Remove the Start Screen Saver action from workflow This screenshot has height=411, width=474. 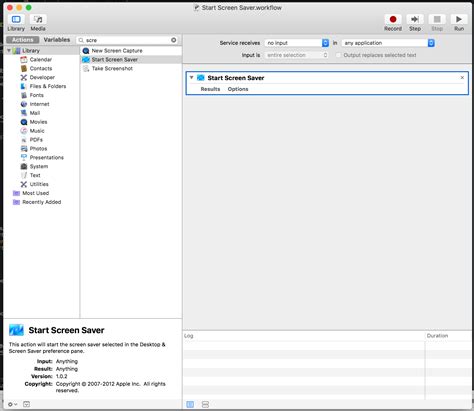pyautogui.click(x=462, y=78)
